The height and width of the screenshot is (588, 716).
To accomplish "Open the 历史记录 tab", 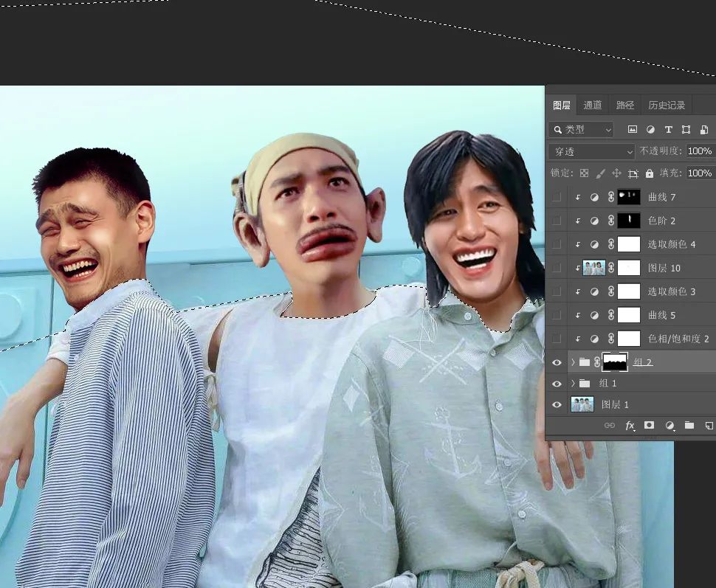I will point(667,106).
